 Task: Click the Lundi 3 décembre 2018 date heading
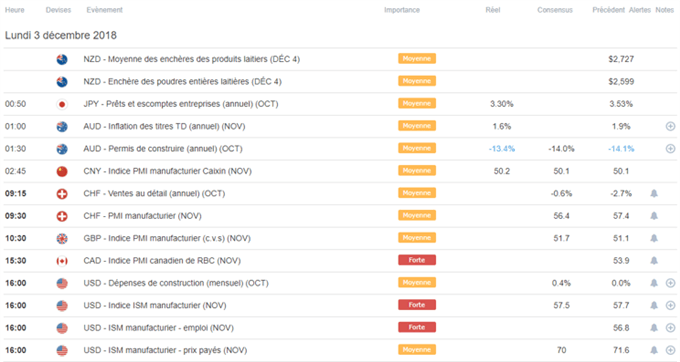pyautogui.click(x=61, y=36)
